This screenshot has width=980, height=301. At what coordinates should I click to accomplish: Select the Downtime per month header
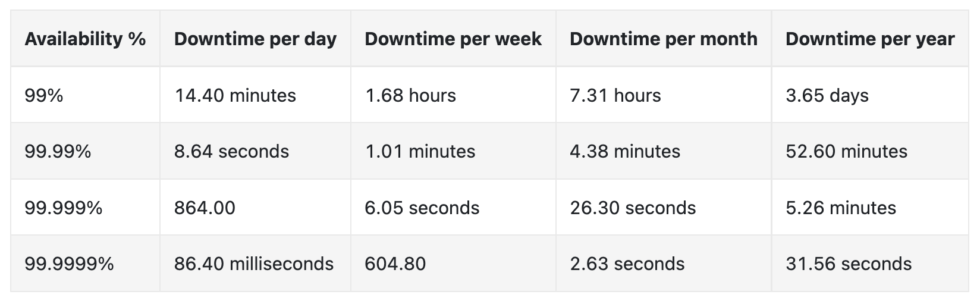(664, 39)
